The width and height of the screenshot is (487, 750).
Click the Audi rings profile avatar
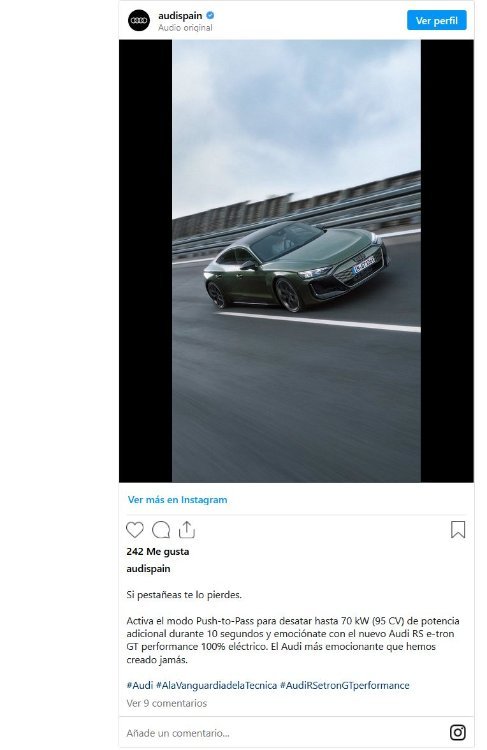click(x=139, y=21)
